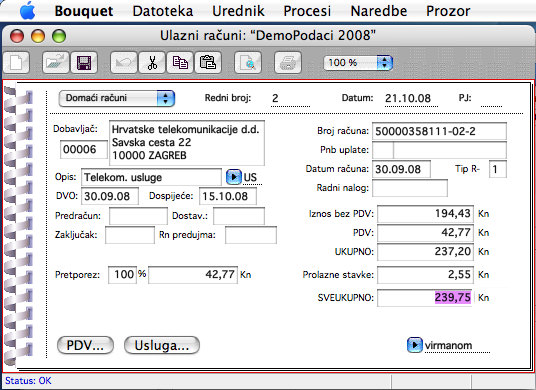Click the Opis field Telekom. usluge

(151, 177)
